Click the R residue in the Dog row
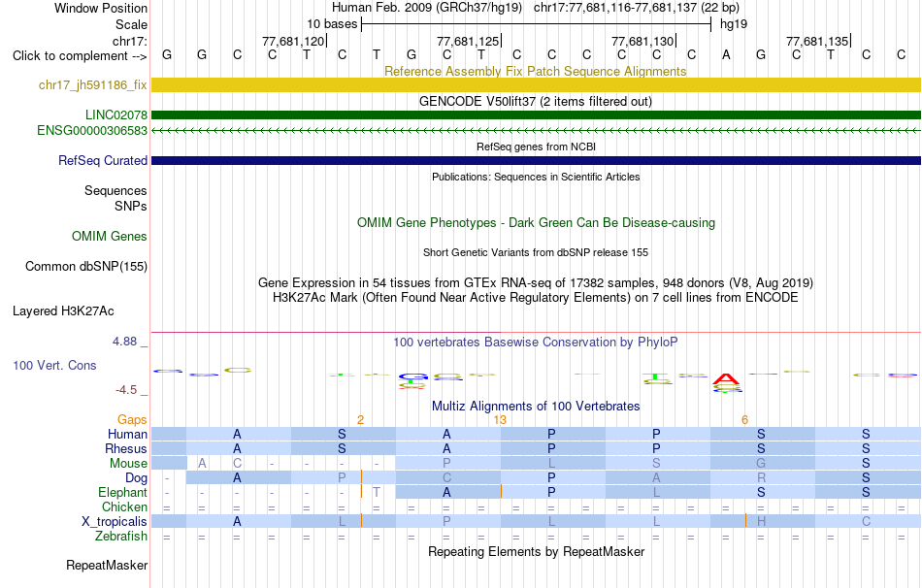This screenshot has height=588, width=922. (x=761, y=478)
